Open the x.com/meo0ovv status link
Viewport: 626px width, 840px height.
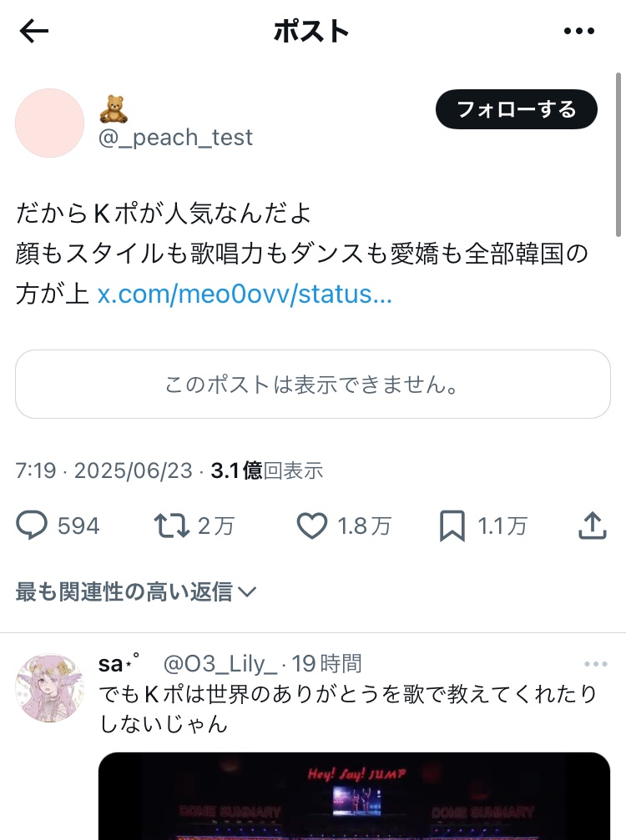[x=245, y=294]
